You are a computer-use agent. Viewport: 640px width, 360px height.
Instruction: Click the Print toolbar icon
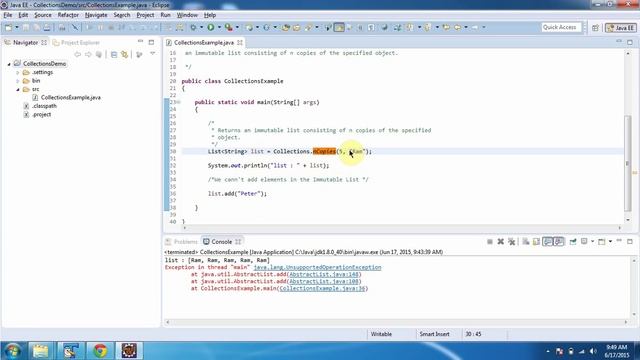[47, 27]
